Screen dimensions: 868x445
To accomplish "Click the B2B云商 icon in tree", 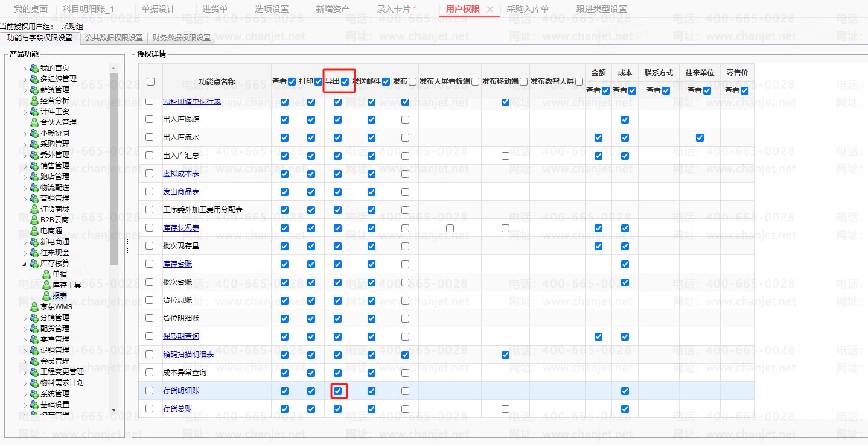I will coord(34,220).
